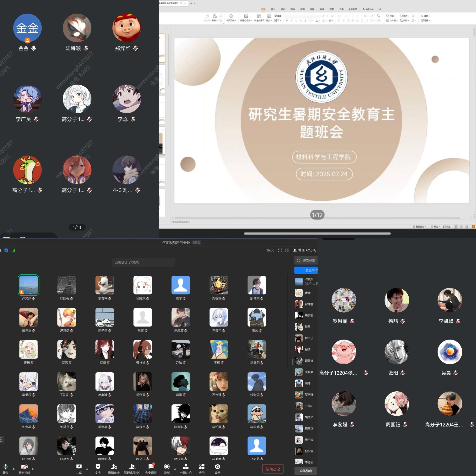
Task: Click the 全体静音 mute all button
Action: tap(305, 471)
